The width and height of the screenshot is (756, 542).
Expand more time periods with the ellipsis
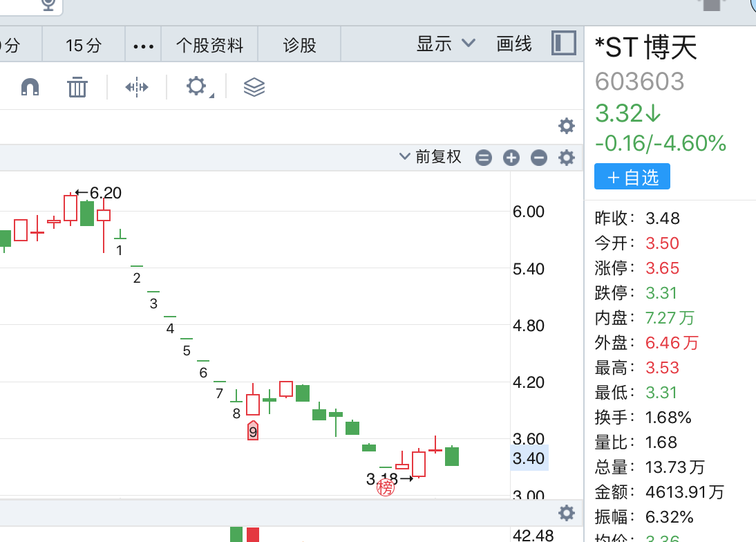(143, 46)
